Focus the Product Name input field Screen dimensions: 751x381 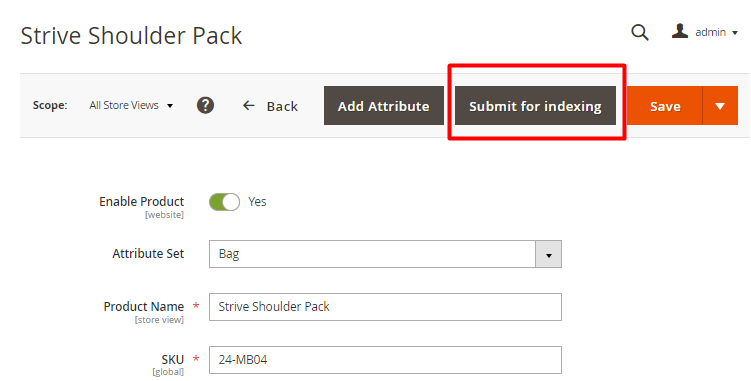[385, 307]
